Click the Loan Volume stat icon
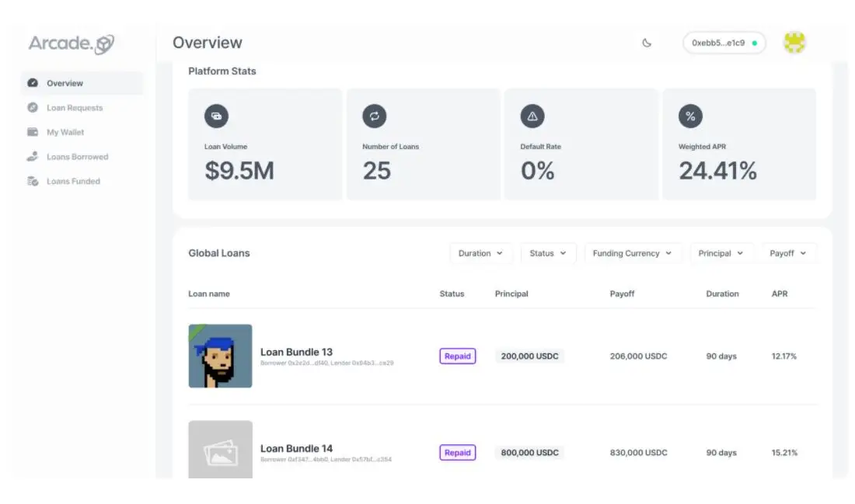Image resolution: width=855 pixels, height=504 pixels. coord(216,116)
